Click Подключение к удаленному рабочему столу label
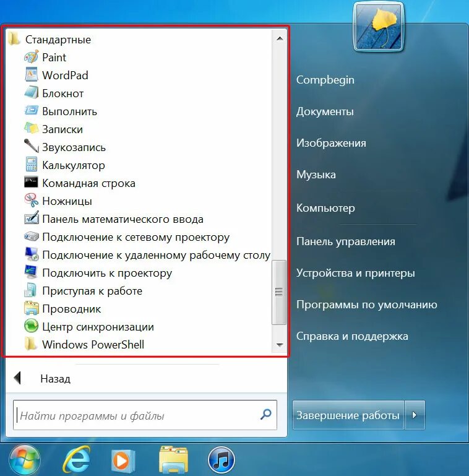 coord(156,255)
